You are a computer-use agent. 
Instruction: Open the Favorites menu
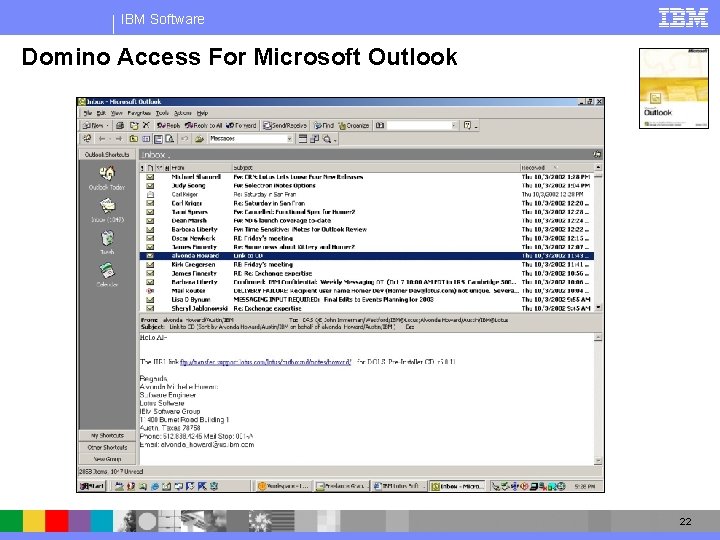[x=139, y=113]
